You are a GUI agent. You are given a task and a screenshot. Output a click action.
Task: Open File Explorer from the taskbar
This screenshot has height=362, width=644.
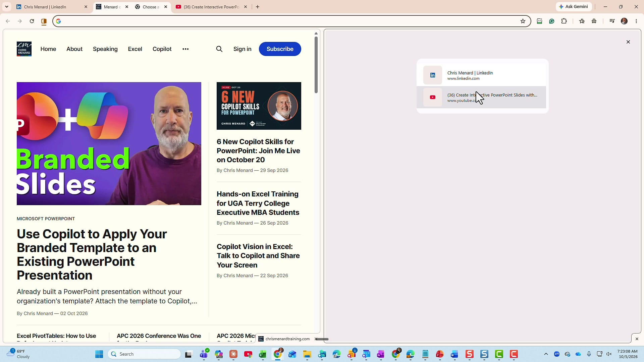pyautogui.click(x=307, y=354)
